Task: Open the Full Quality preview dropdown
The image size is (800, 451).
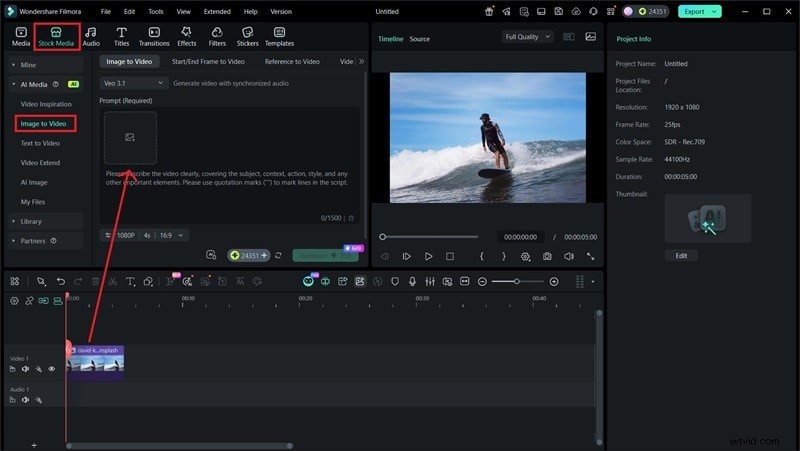Action: tap(527, 37)
